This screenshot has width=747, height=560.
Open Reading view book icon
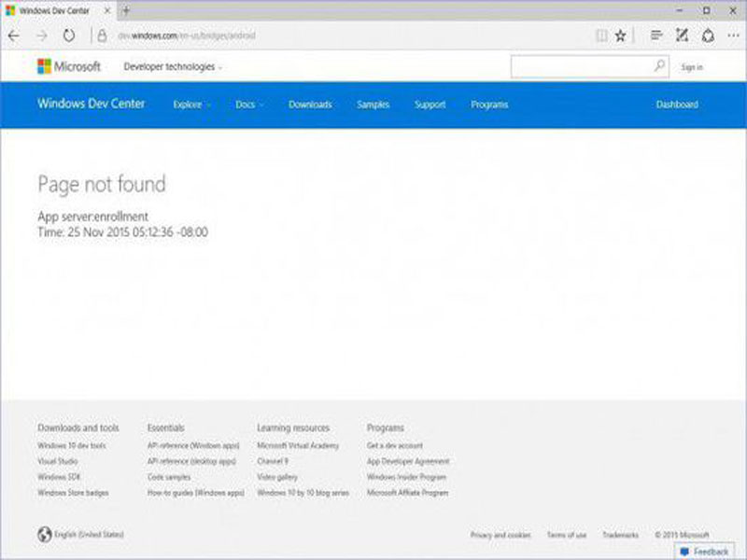point(601,35)
